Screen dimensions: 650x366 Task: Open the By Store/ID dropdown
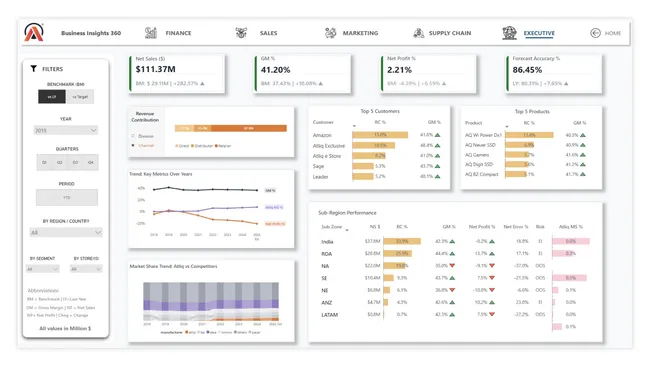(86, 269)
